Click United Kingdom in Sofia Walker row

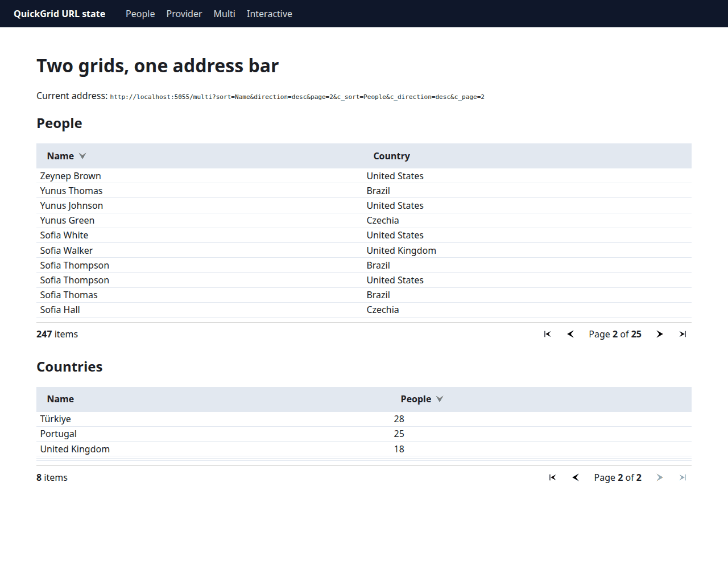click(401, 250)
